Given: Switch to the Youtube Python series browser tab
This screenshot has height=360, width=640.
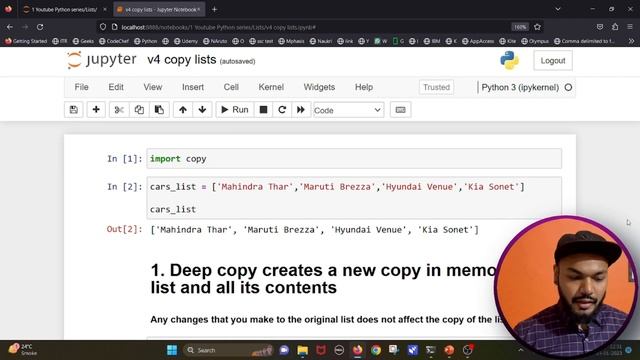Looking at the screenshot, I should (x=64, y=9).
